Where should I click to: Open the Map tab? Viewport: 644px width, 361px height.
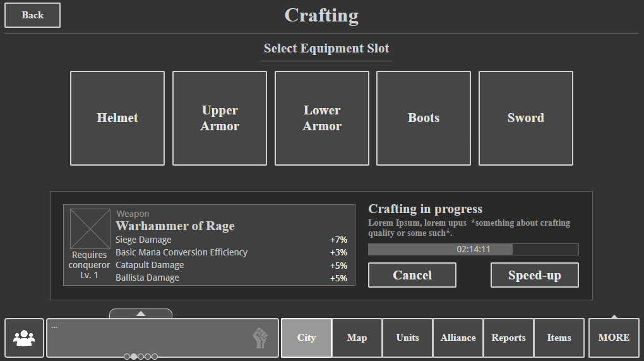[357, 338]
